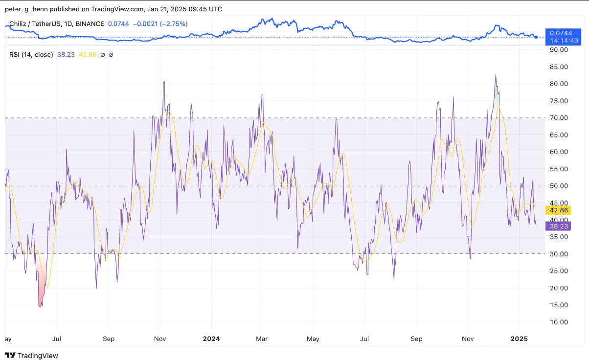
Task: Select the yellow moving-average badge 42.86
Action: point(559,210)
